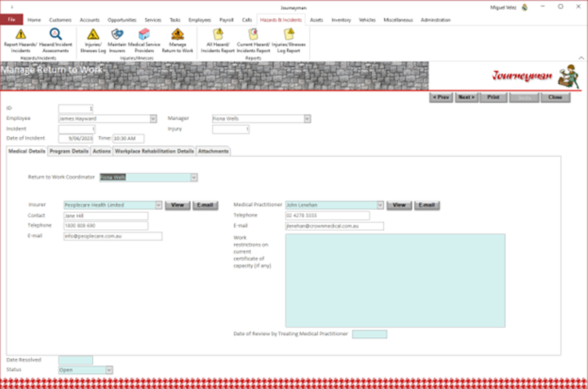
Task: Open Workplace Rehabilitation Details tab
Action: tap(154, 151)
